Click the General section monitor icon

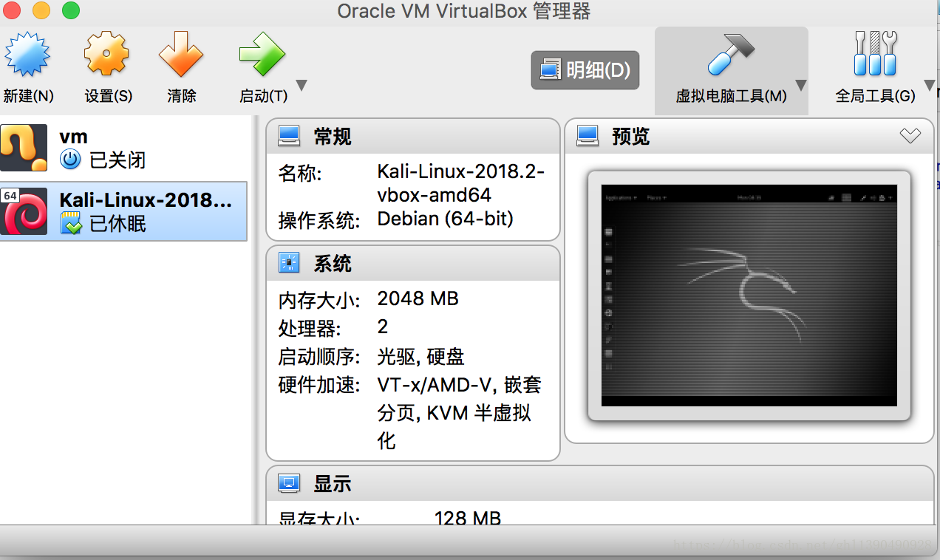click(x=289, y=136)
